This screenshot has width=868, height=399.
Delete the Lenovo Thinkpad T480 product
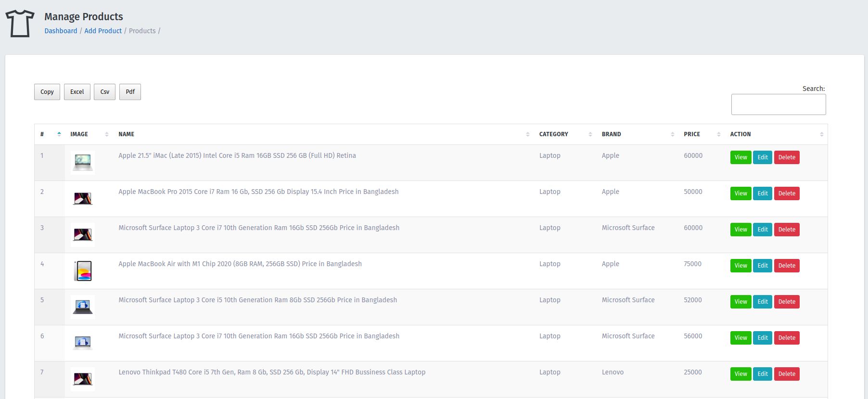tap(787, 374)
